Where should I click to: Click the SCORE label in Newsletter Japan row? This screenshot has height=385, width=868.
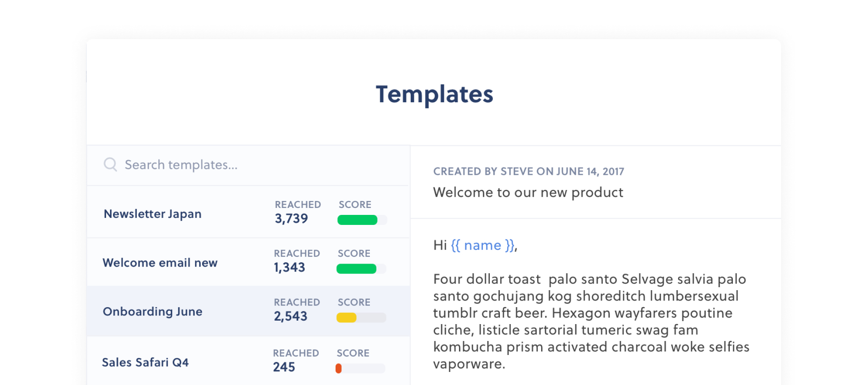tap(355, 204)
